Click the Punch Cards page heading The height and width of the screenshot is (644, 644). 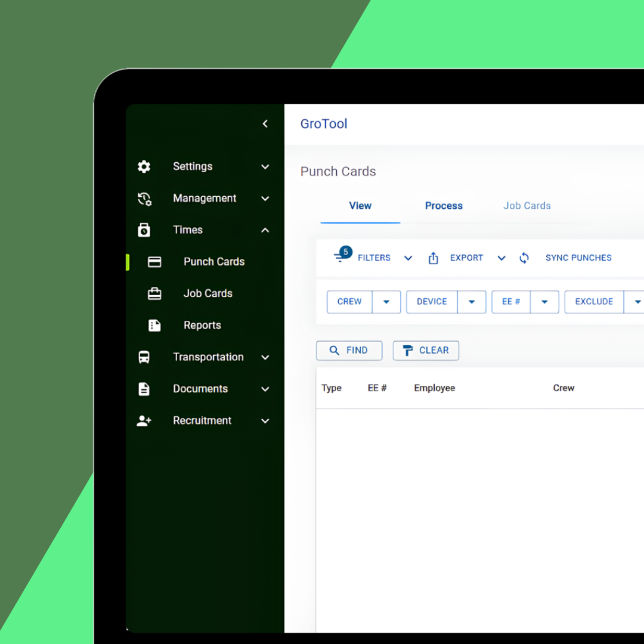pos(338,171)
